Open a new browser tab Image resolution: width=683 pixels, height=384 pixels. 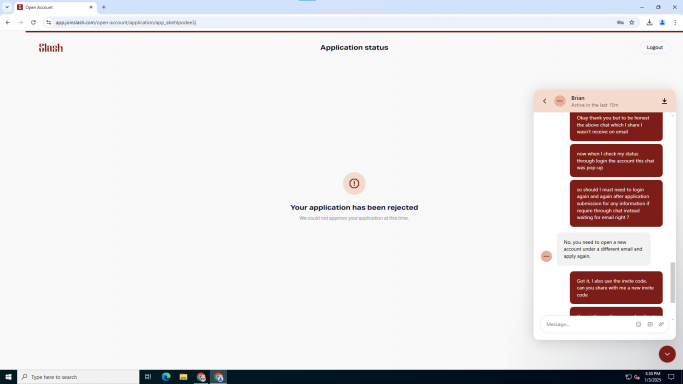click(x=104, y=7)
